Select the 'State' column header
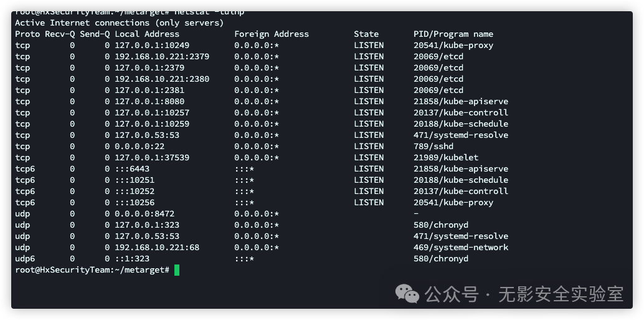 click(366, 34)
